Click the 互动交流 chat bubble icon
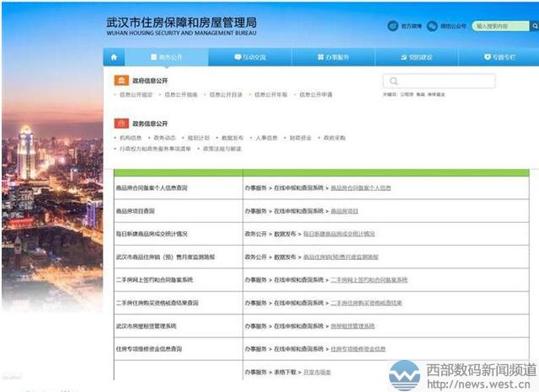539x392 pixels. pyautogui.click(x=238, y=57)
